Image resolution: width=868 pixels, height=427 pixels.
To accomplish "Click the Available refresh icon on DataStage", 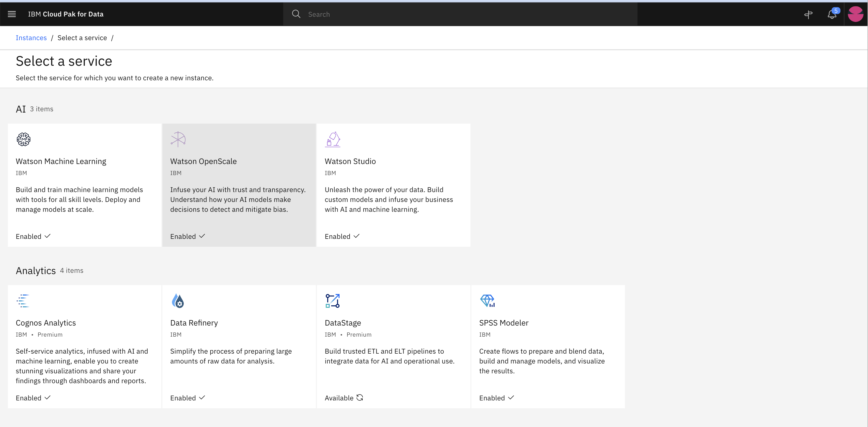I will click(360, 398).
